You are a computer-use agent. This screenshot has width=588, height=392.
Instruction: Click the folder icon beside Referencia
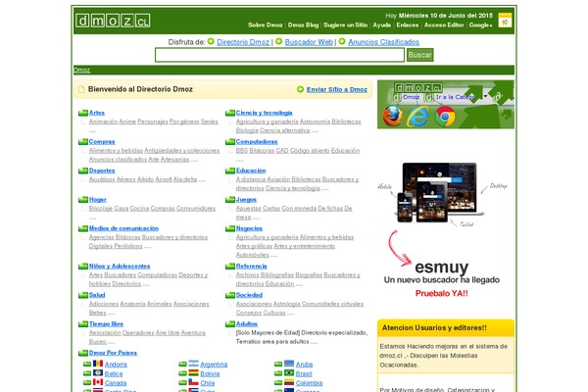pyautogui.click(x=230, y=266)
